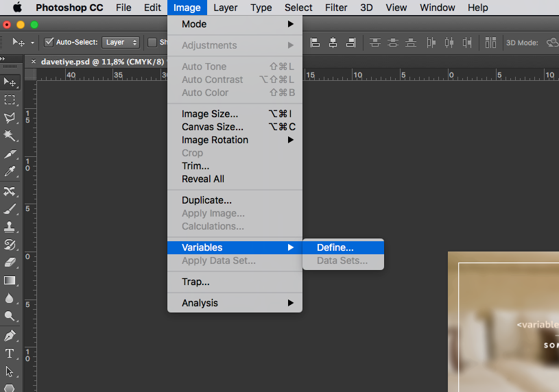
Task: Open the Select menu
Action: (298, 8)
